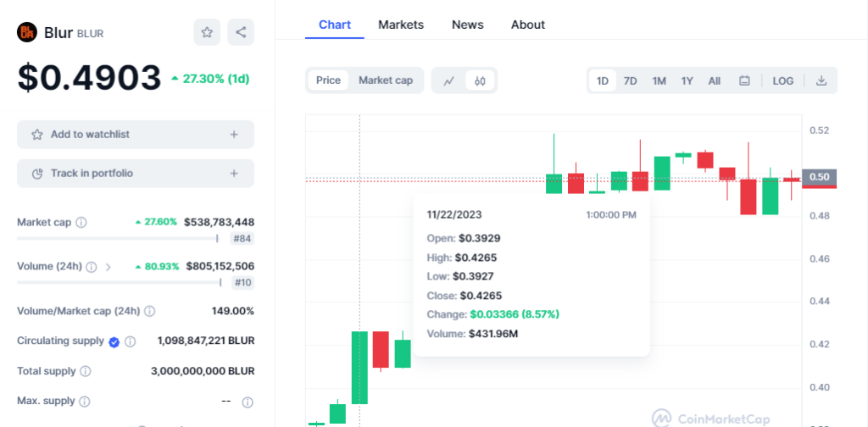This screenshot has width=868, height=427.
Task: Click tooltip Change $0.03366 (8.57%) value
Action: pyautogui.click(x=515, y=314)
